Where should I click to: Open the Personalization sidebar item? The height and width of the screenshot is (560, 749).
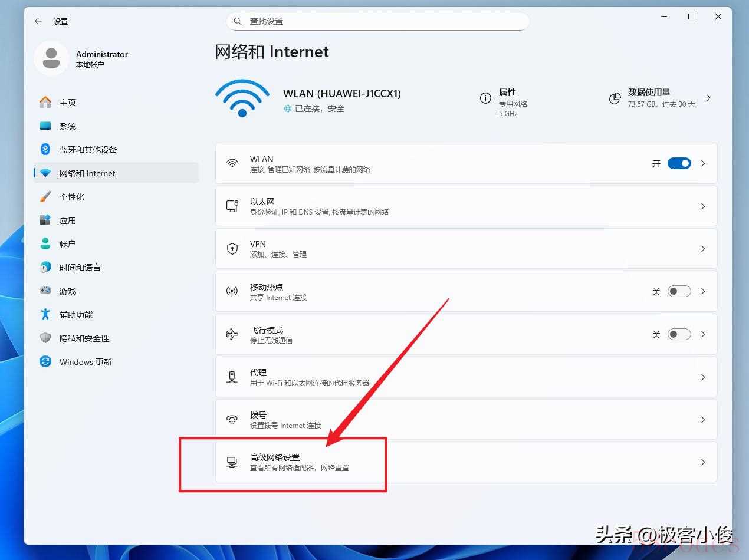point(72,197)
